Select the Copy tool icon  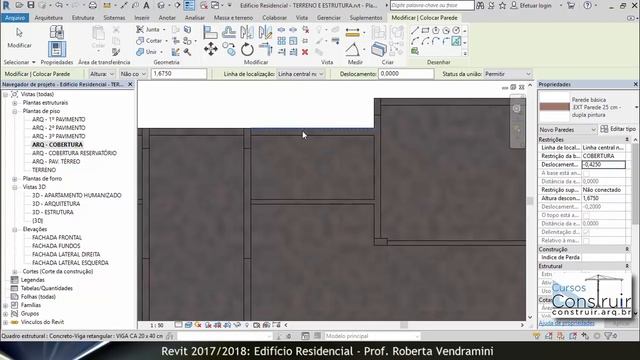point(229,50)
